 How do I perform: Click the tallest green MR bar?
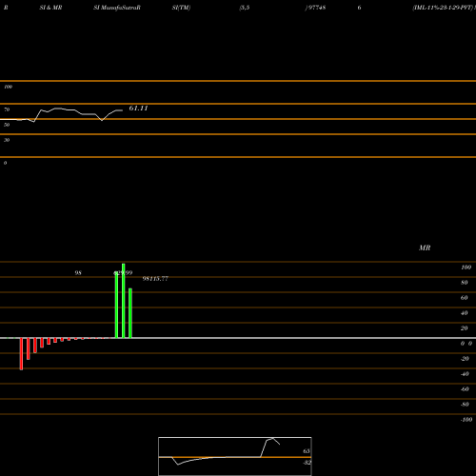[124, 301]
